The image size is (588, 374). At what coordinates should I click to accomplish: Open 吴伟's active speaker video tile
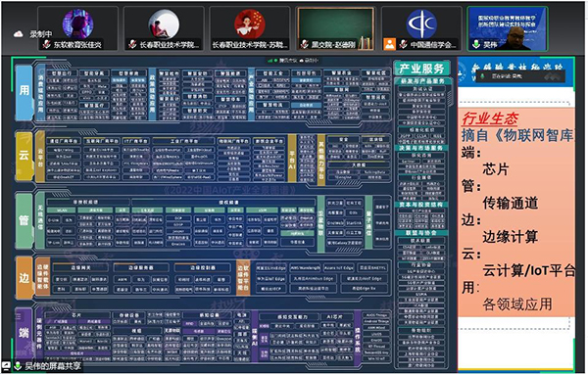(x=508, y=28)
